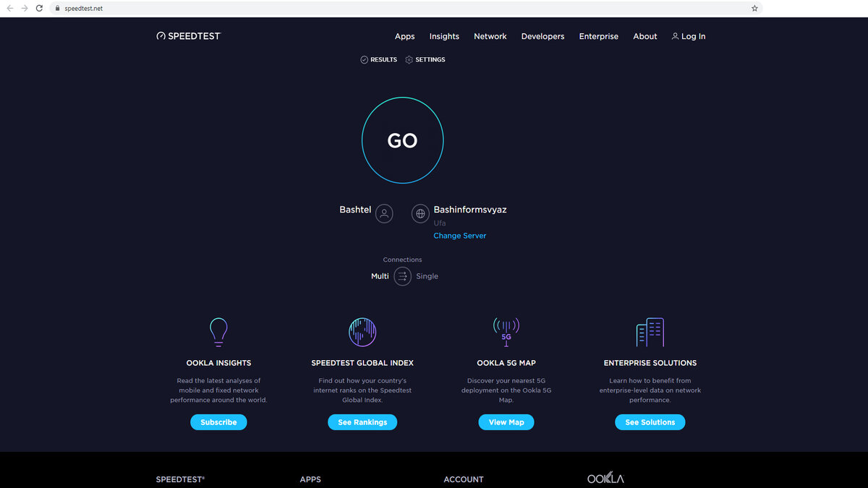868x488 pixels.
Task: Toggle the Multi/Single connections switch
Action: [x=402, y=276]
